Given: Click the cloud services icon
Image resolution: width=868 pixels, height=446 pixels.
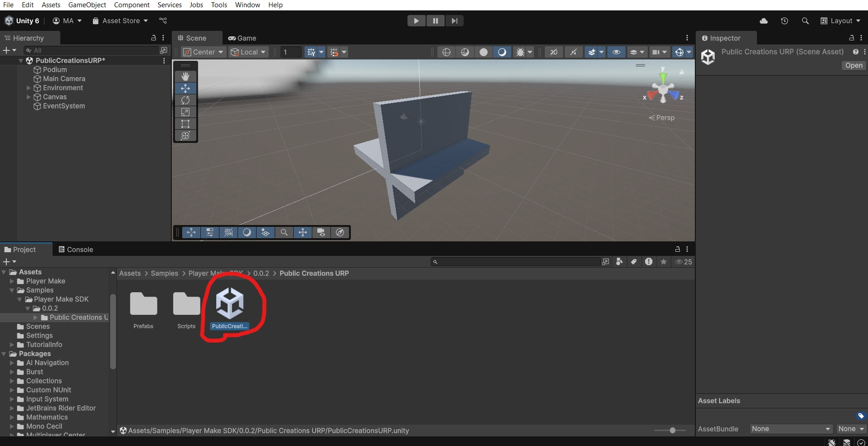Looking at the screenshot, I should 764,21.
